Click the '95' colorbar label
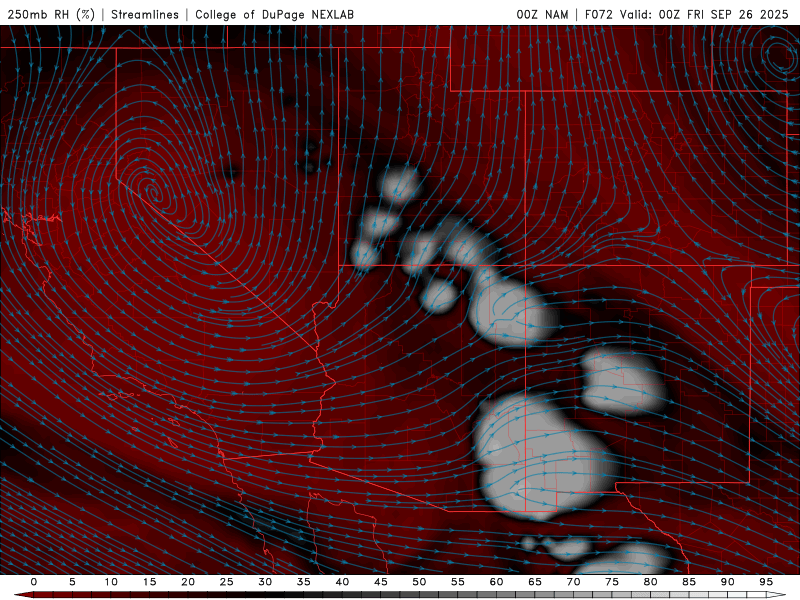The height and width of the screenshot is (600, 800). pos(765,582)
